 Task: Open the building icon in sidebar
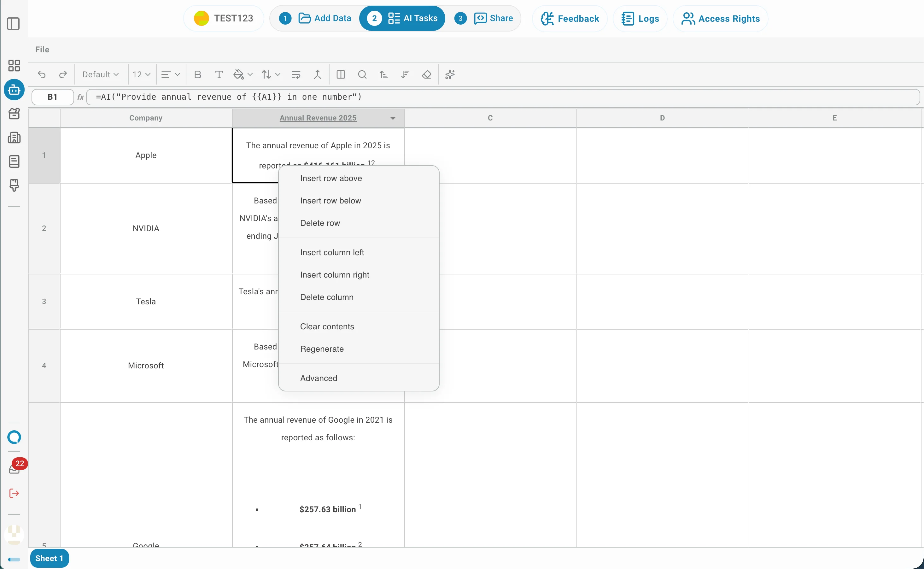14,138
